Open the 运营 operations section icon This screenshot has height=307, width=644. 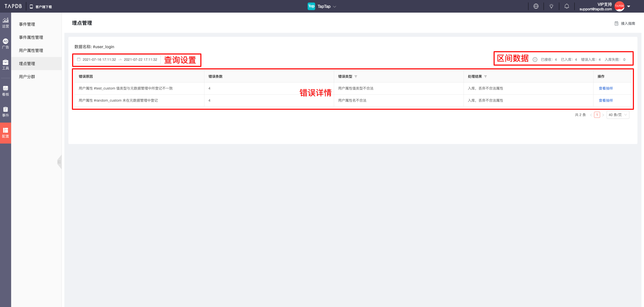(x=6, y=23)
